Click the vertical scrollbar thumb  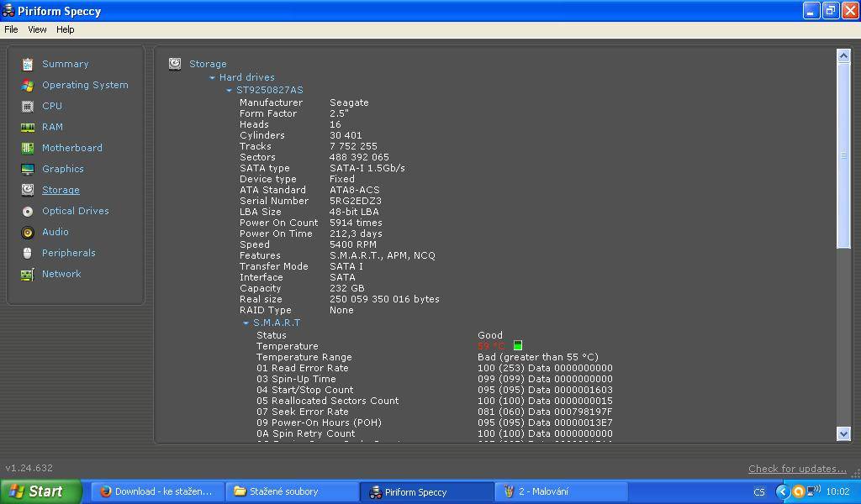(843, 155)
